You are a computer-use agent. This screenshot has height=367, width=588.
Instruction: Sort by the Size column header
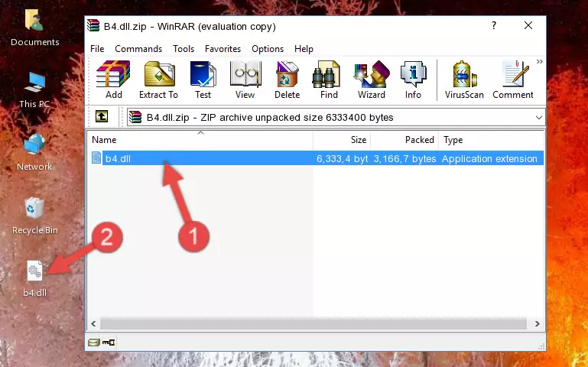(x=342, y=140)
